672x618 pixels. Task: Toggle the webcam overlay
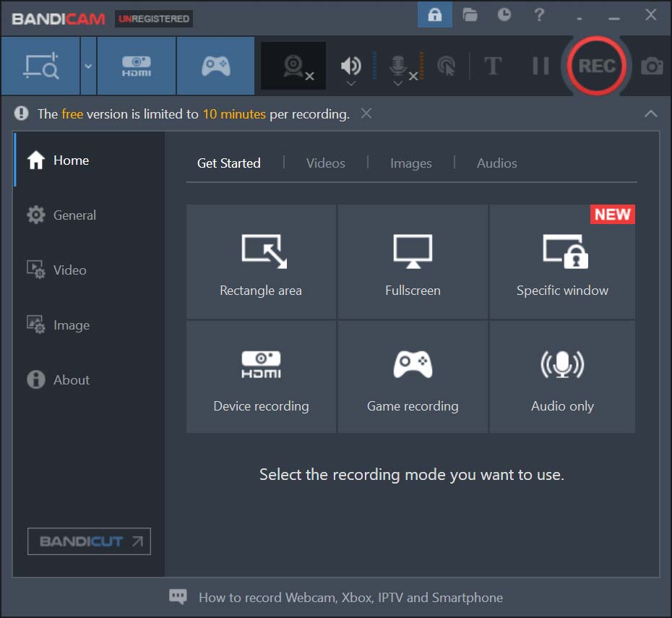pyautogui.click(x=293, y=66)
